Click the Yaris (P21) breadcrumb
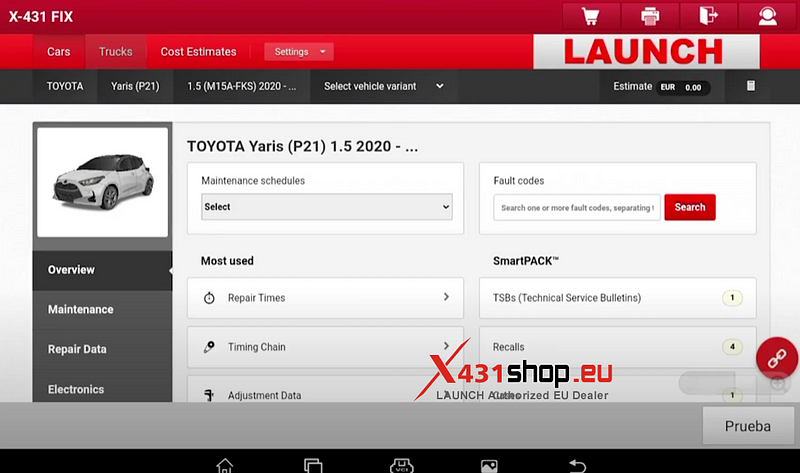The height and width of the screenshot is (473, 800). click(x=135, y=86)
